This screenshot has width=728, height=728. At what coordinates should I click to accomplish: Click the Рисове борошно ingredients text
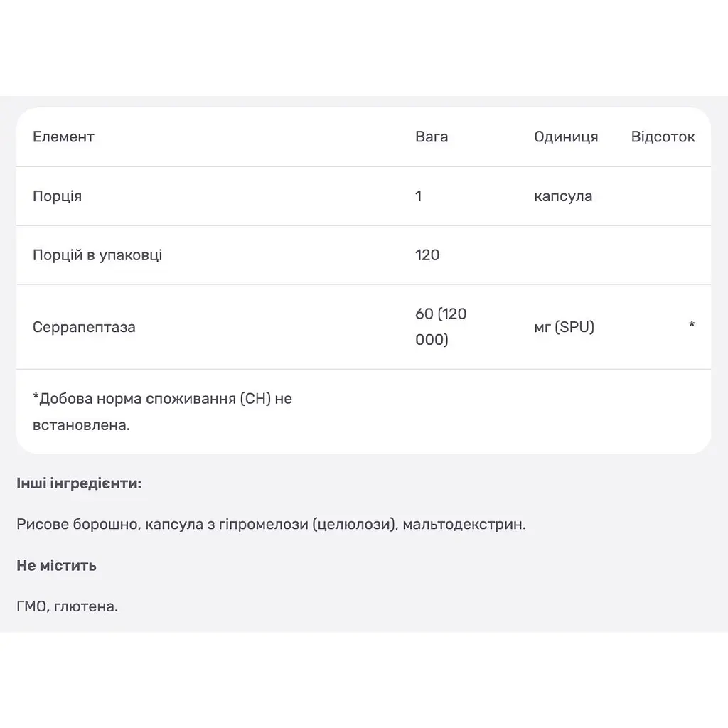[x=271, y=525]
